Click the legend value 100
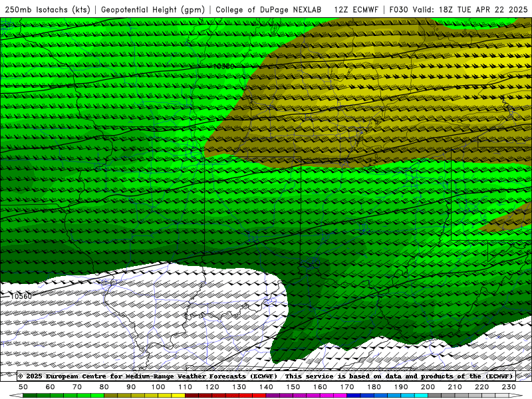 (x=158, y=387)
